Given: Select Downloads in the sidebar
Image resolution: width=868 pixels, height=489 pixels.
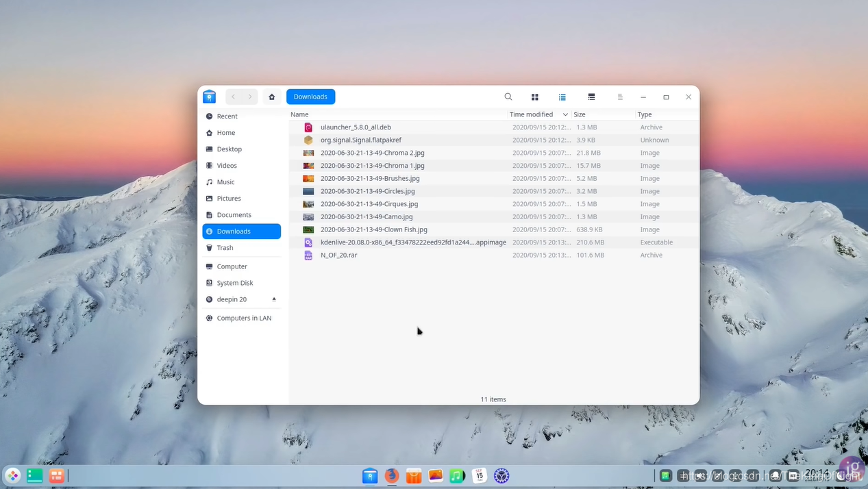Looking at the screenshot, I should click(x=242, y=231).
